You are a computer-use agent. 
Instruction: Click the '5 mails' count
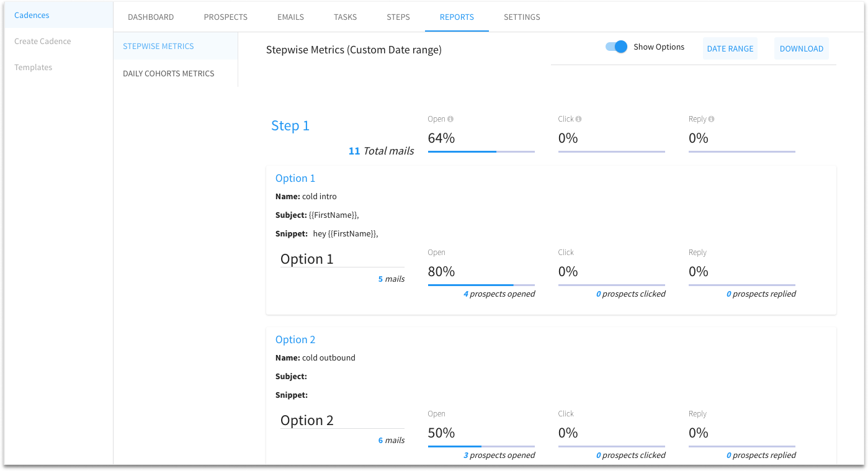391,279
